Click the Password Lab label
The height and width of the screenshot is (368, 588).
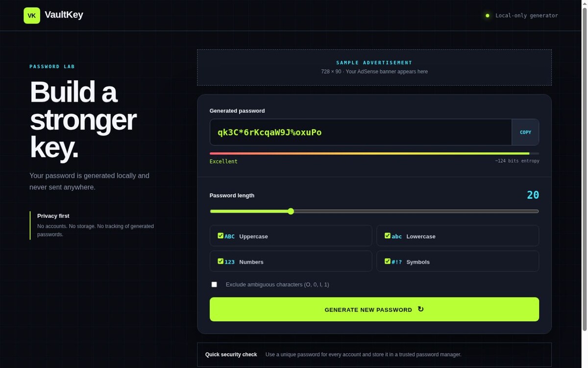52,67
